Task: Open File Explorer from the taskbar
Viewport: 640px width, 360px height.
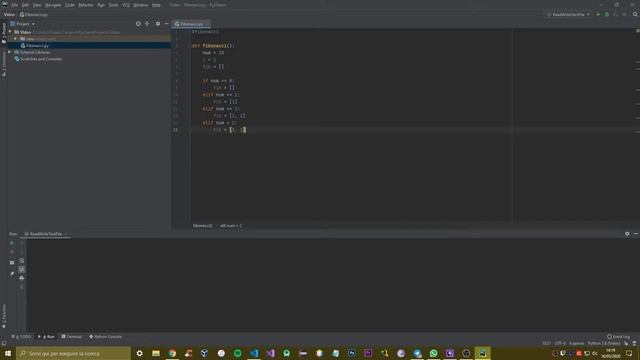Action: click(156, 353)
